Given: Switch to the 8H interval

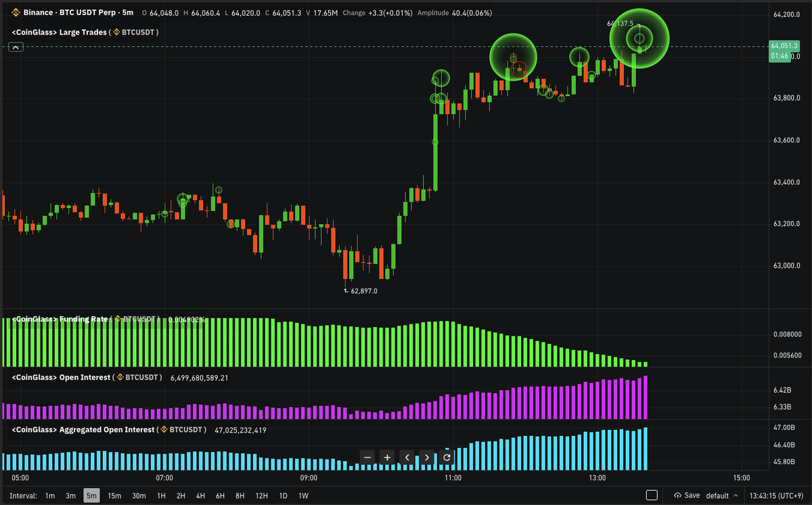Looking at the screenshot, I should tap(240, 496).
